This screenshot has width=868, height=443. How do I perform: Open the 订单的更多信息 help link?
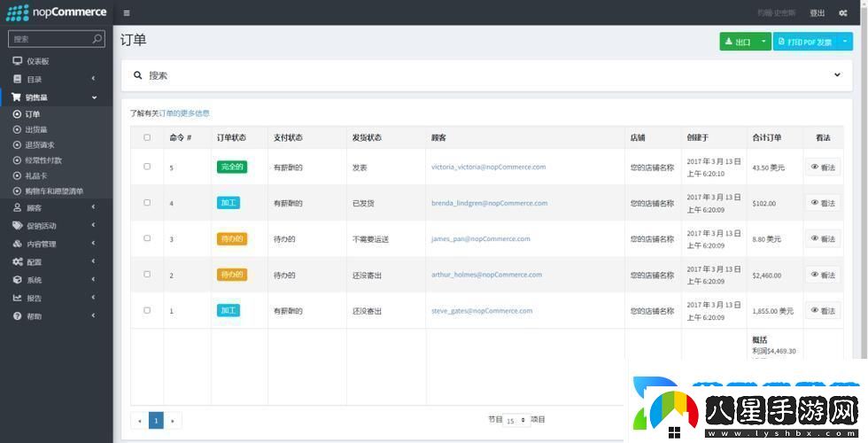pyautogui.click(x=184, y=113)
